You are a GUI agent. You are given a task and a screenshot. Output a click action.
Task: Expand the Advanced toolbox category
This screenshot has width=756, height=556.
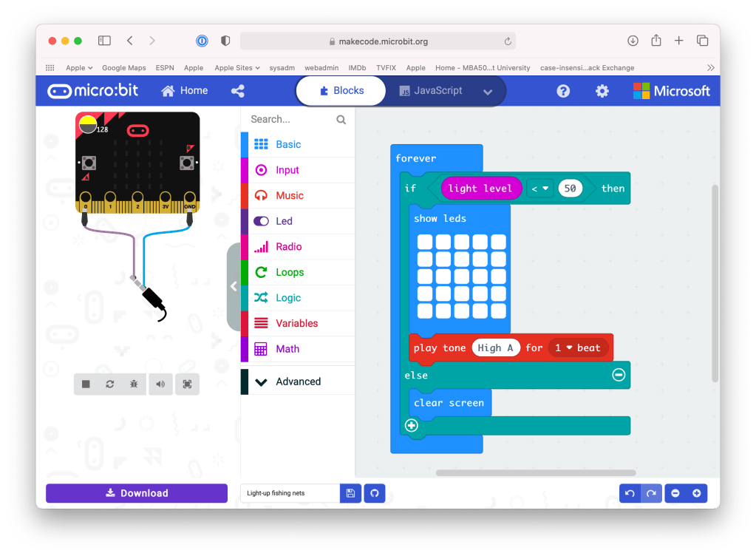[298, 382]
